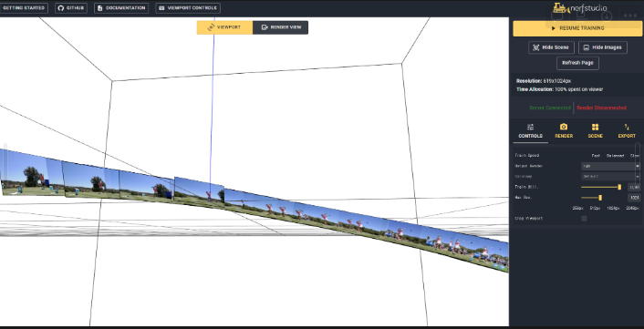
Task: Click the Hide Images button
Action: pos(603,47)
